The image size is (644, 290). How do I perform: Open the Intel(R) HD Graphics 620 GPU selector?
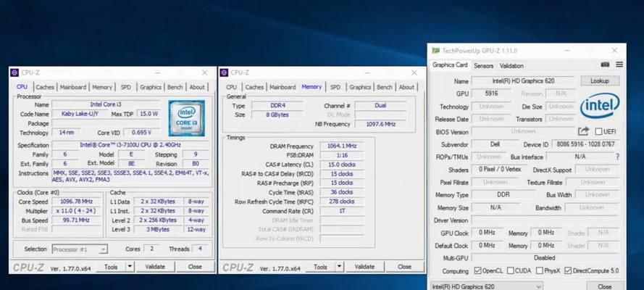(x=487, y=286)
